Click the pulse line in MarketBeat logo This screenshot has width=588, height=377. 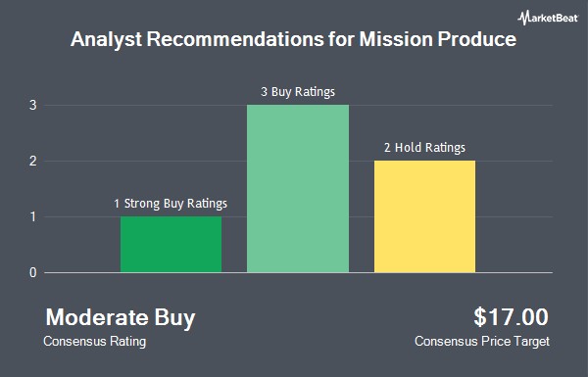click(x=524, y=18)
